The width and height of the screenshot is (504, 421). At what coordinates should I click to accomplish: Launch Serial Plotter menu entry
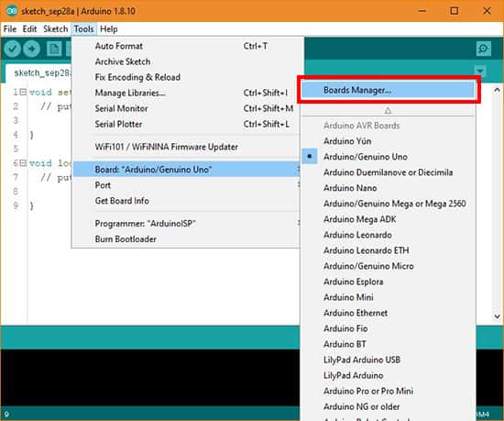click(186, 124)
